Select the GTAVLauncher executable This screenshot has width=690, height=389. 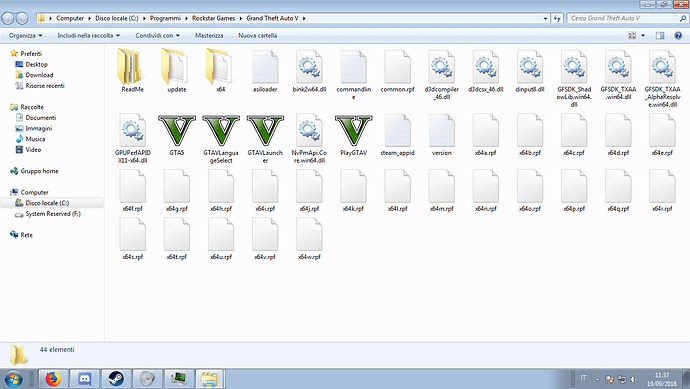[265, 138]
